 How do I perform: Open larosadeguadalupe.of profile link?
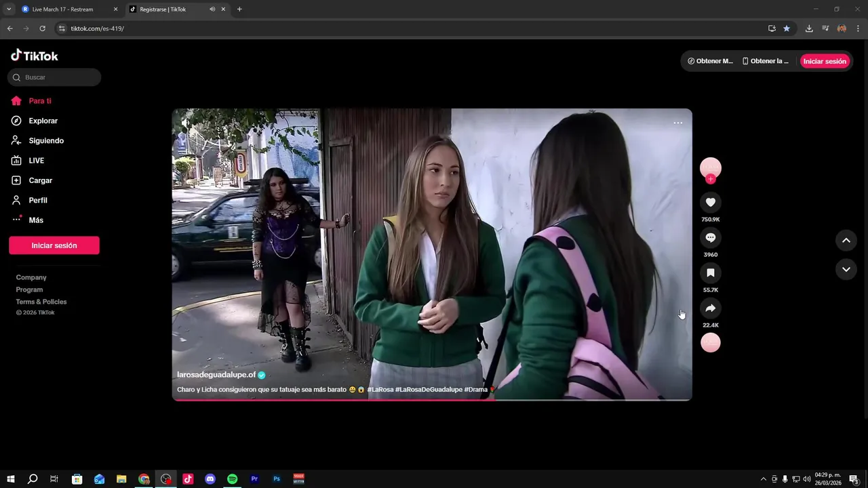pos(216,375)
